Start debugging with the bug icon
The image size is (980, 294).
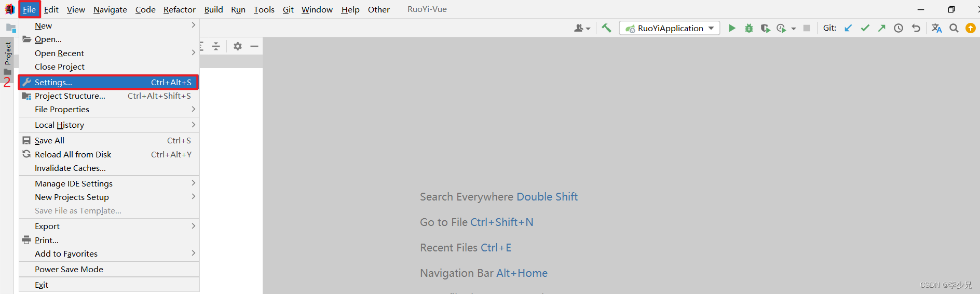(x=748, y=28)
